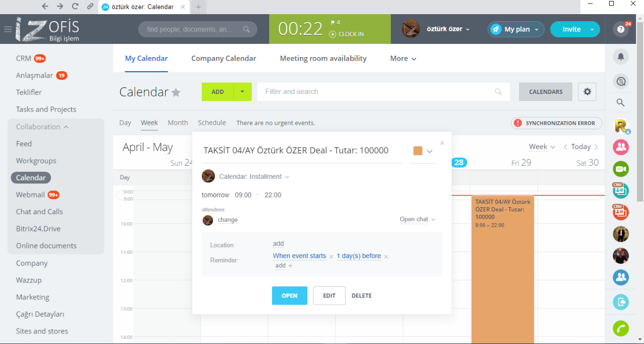
Task: Open the help icon with 24 badge
Action: [x=621, y=29]
